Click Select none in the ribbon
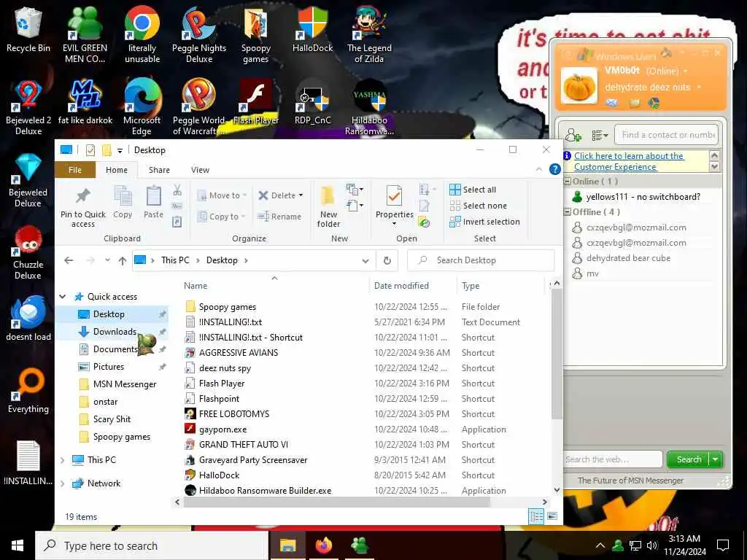This screenshot has width=747, height=560. pos(479,206)
